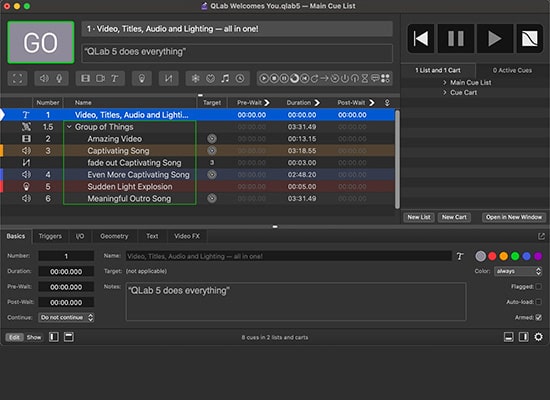Show the 0 Active Cues tab
The height and width of the screenshot is (400, 550).
point(512,70)
